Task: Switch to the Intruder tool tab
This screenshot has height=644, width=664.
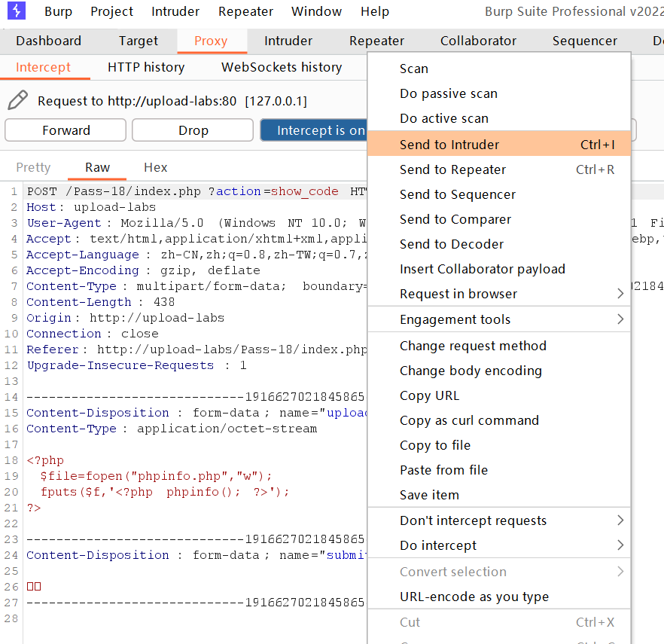Action: [288, 41]
